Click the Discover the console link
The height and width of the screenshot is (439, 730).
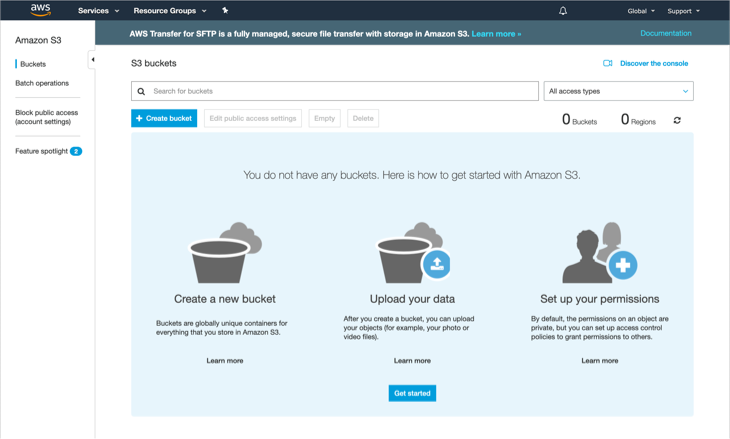654,63
